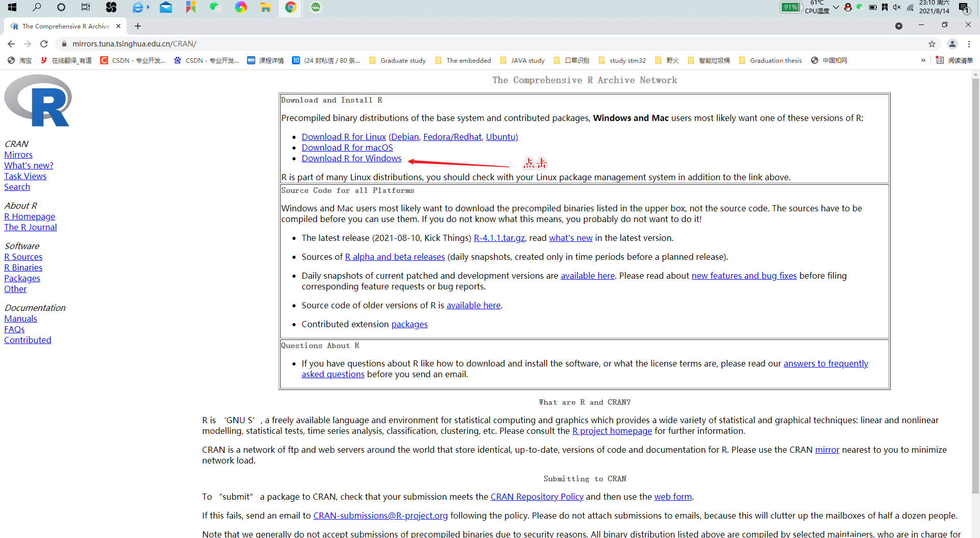Viewport: 980px width, 538px height.
Task: Open The R Journal link
Action: tap(31, 227)
